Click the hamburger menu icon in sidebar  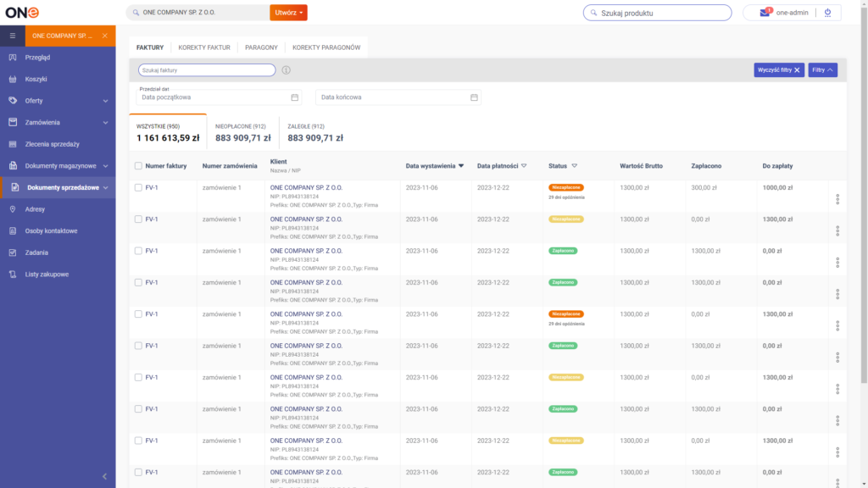point(13,36)
